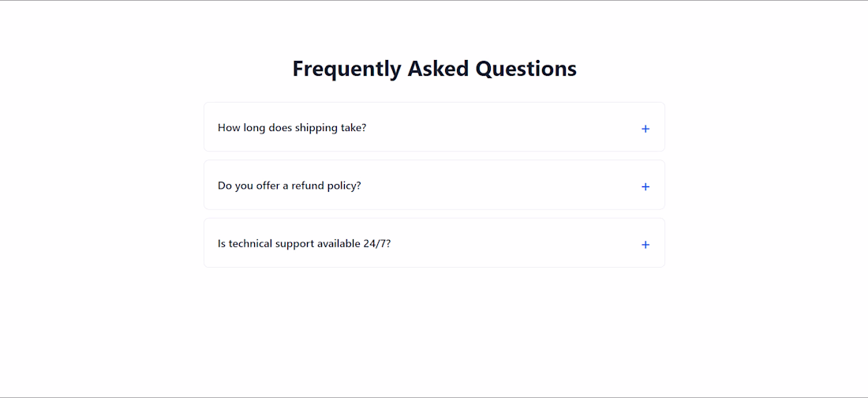Expand "How long does shipping take?" question
Viewport: 868px width, 398px height.
434,127
